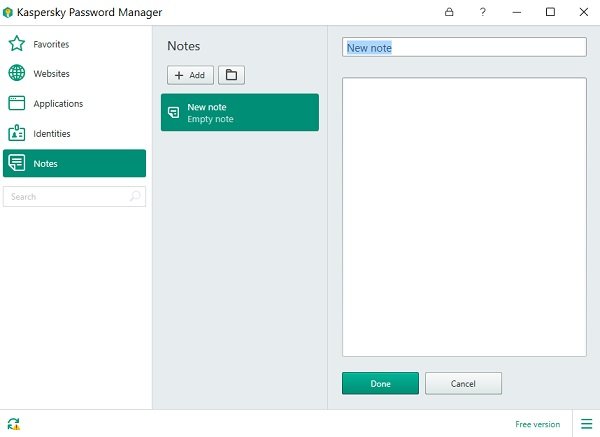Click Add to create a note
This screenshot has width=600, height=437.
click(190, 75)
